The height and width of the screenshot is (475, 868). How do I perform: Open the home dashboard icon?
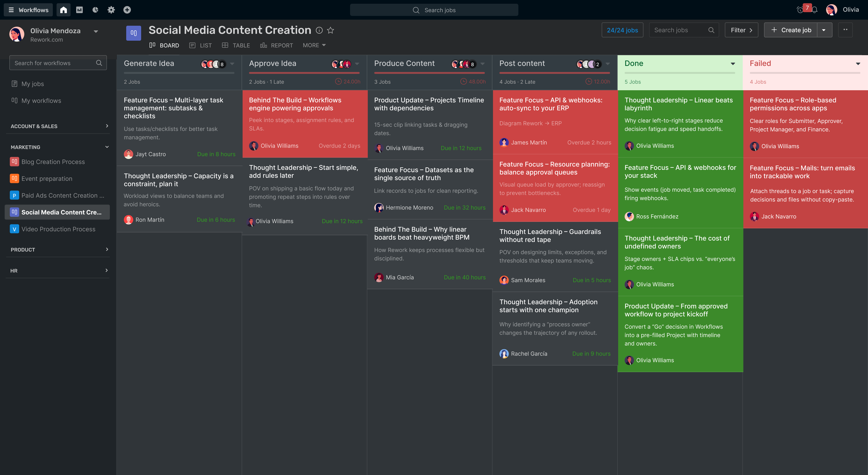click(63, 10)
